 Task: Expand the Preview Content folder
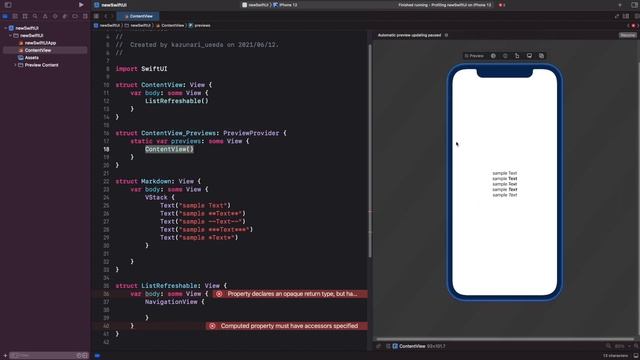(x=15, y=65)
